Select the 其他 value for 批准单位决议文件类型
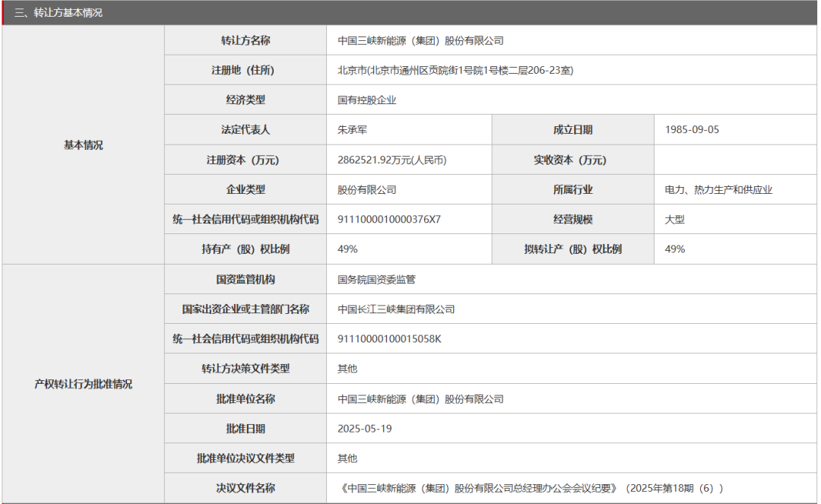 point(347,458)
